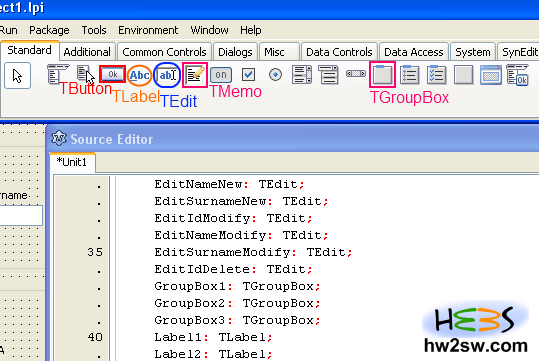Open the Run menu

tap(9, 30)
